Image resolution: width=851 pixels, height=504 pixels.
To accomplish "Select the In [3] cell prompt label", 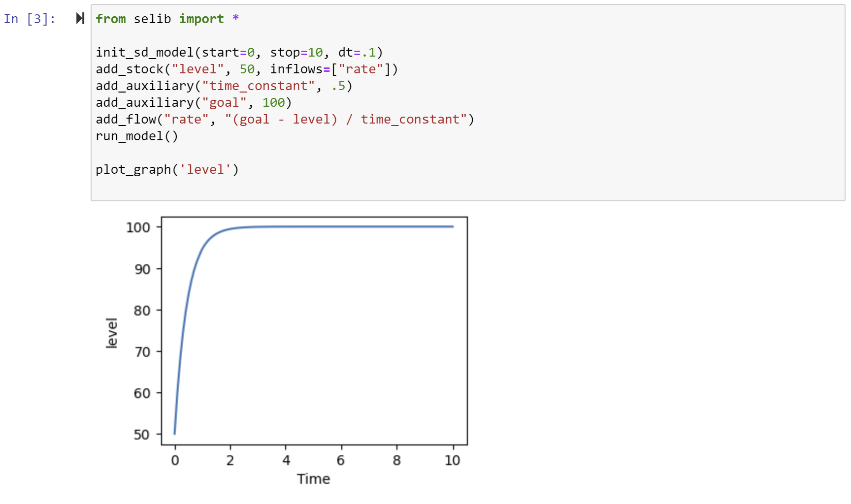I will [30, 19].
